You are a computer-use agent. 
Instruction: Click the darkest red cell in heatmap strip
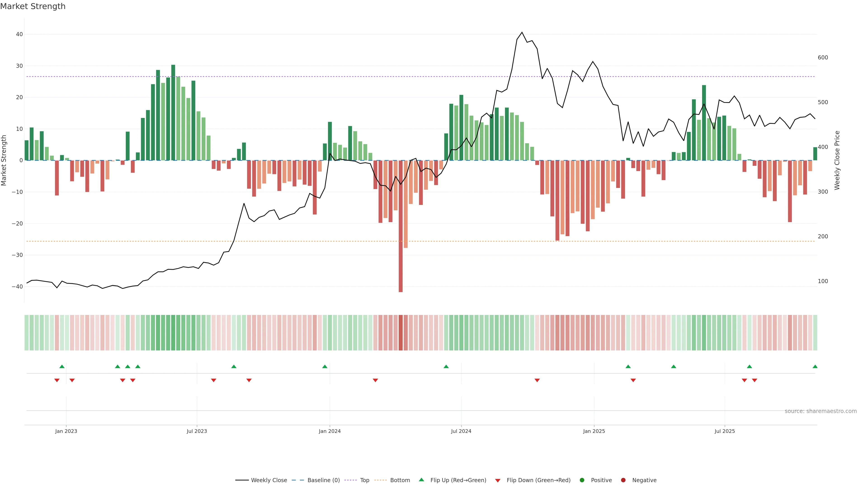pos(401,332)
